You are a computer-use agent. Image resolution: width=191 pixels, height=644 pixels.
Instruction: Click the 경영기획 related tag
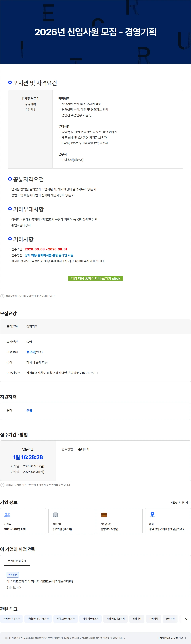coord(137,619)
